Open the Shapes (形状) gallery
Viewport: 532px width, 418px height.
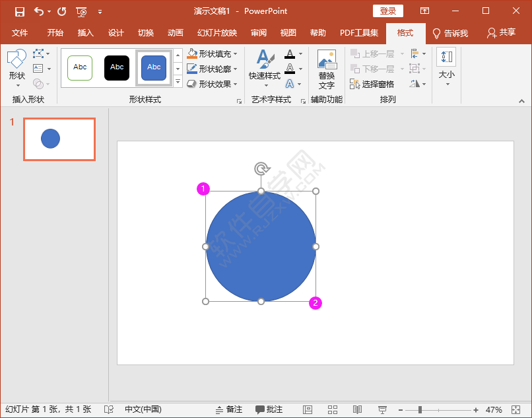(x=17, y=67)
